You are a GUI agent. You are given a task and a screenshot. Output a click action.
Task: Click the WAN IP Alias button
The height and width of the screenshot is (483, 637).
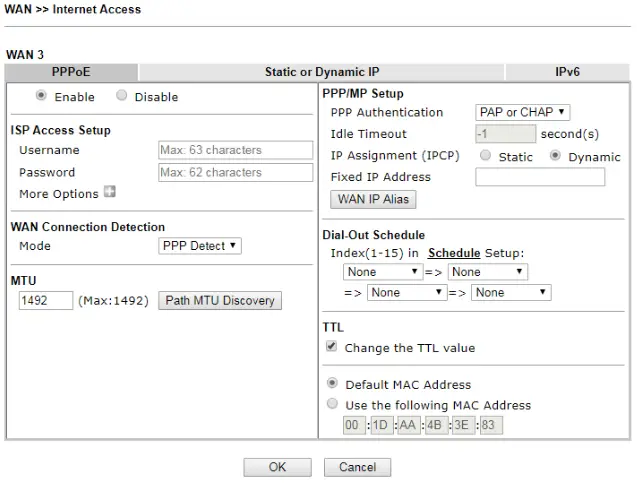[373, 199]
